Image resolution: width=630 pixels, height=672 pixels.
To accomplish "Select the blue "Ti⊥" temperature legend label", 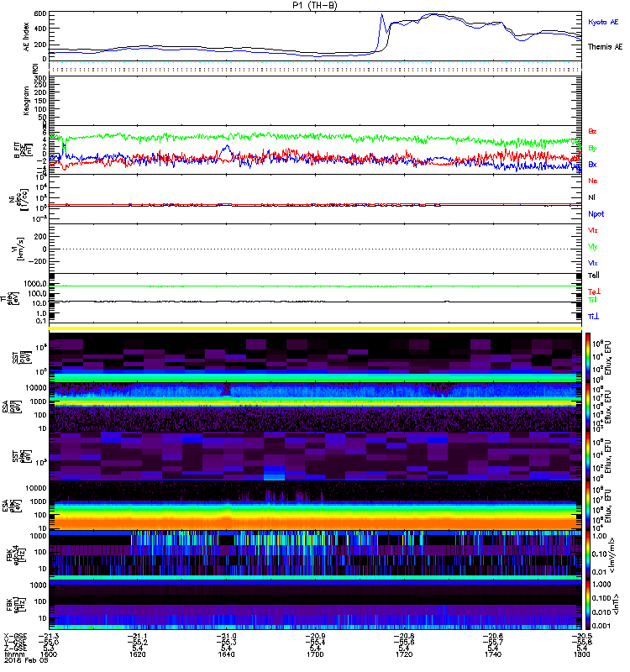I will [593, 317].
